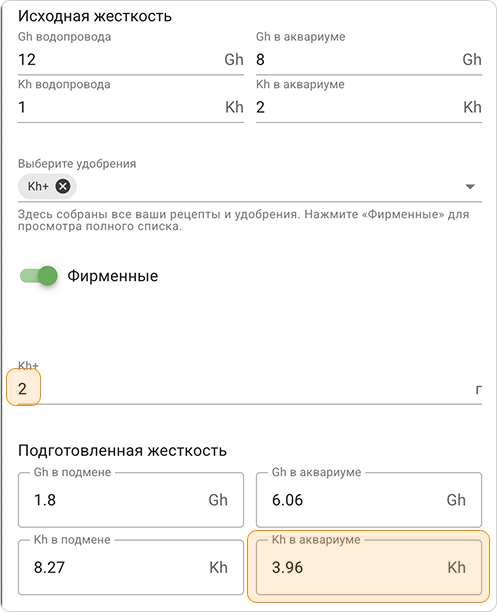Toggle the Фирменные switch
This screenshot has width=497, height=612.
pos(39,276)
